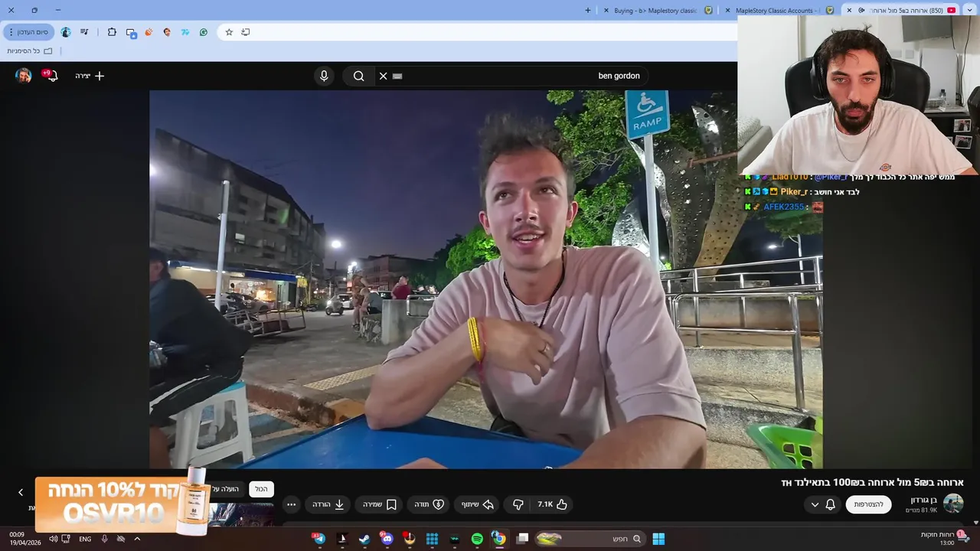
Task: Open Chrome from the taskbar
Action: point(499,539)
